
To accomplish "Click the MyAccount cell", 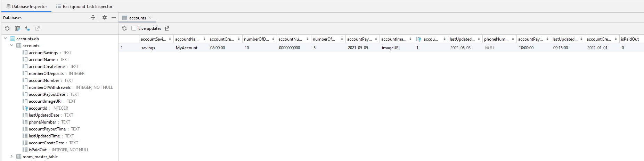I will tap(190, 48).
